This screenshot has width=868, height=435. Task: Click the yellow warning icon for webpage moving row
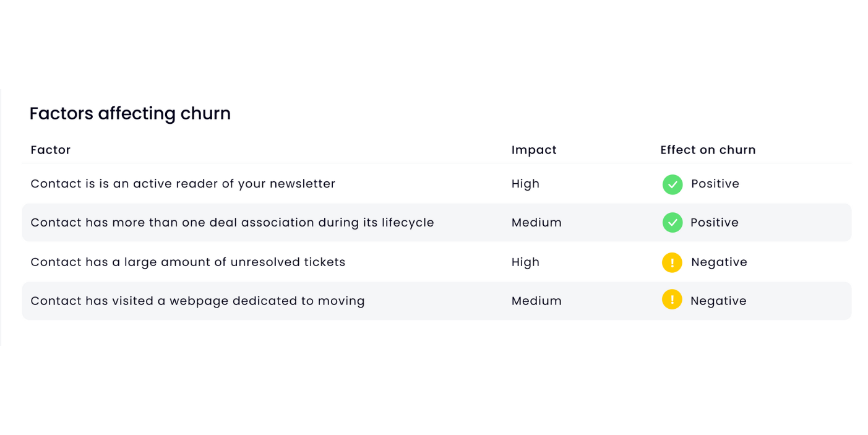tap(672, 299)
